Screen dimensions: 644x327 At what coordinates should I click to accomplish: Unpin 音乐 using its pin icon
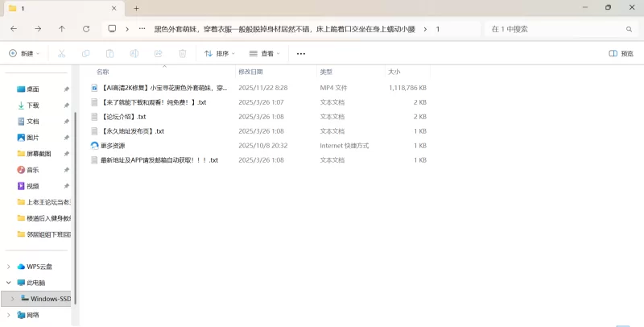[67, 170]
